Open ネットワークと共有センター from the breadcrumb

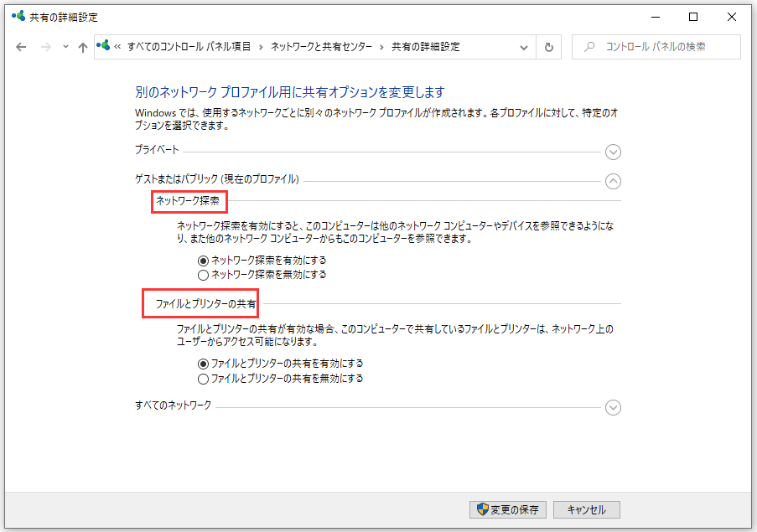323,47
